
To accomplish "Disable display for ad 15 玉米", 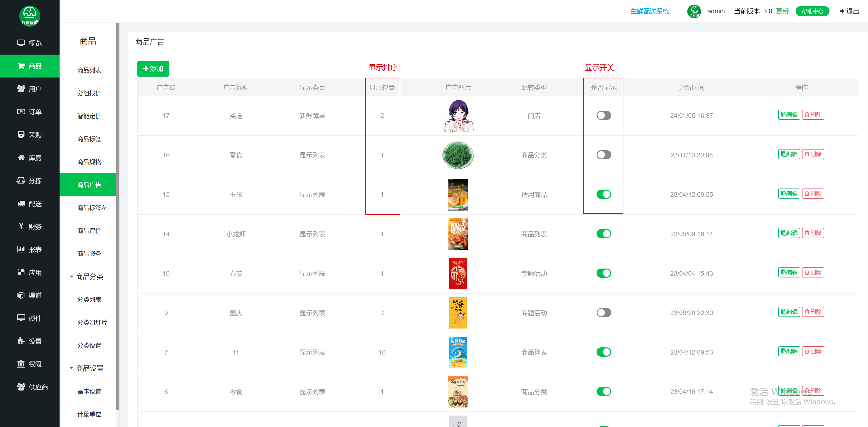I will (603, 194).
